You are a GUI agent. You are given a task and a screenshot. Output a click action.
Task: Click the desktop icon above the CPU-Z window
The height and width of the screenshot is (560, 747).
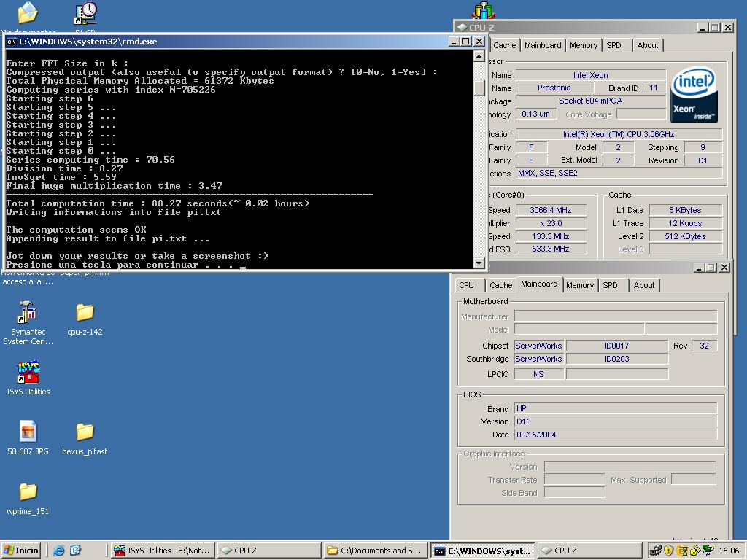pos(484,10)
